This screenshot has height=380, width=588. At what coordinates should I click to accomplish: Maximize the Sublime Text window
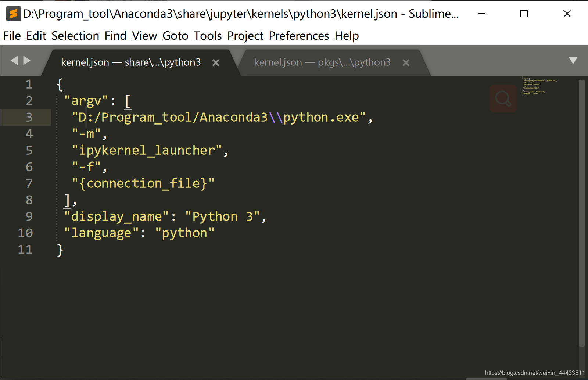[x=524, y=14]
